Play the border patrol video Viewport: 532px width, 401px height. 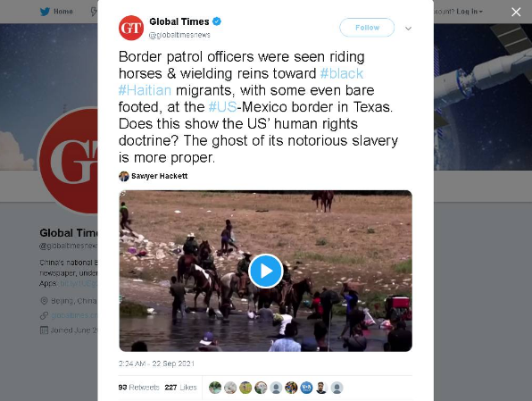(266, 271)
